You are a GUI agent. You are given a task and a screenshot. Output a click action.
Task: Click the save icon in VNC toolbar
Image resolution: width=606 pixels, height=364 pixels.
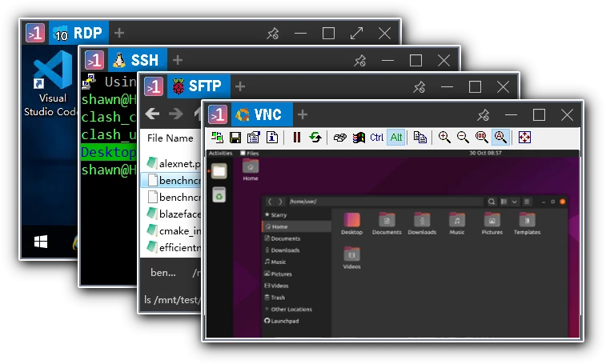pos(235,137)
